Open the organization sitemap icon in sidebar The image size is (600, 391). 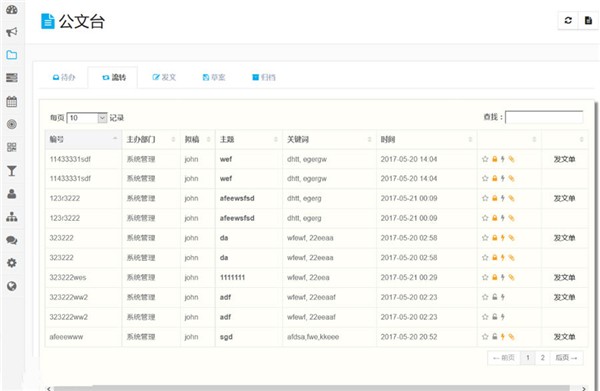(x=12, y=217)
